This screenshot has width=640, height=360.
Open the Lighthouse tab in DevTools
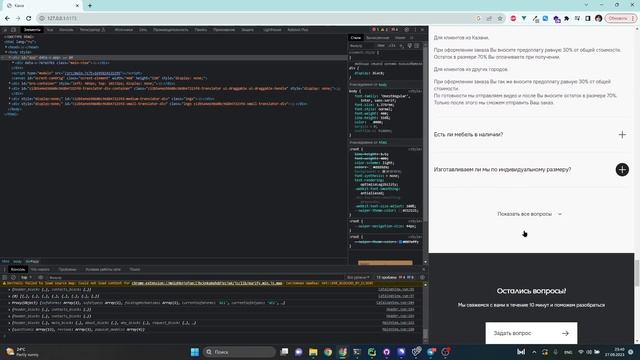(272, 30)
